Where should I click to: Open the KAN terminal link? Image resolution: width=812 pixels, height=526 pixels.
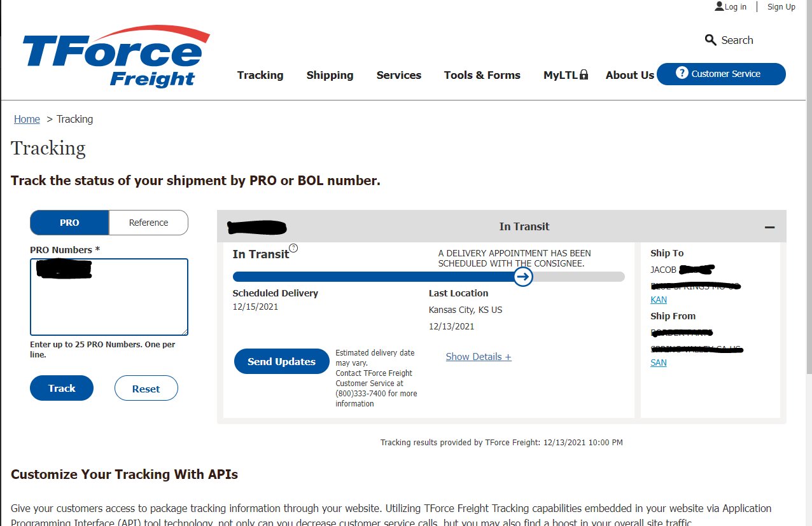(659, 300)
